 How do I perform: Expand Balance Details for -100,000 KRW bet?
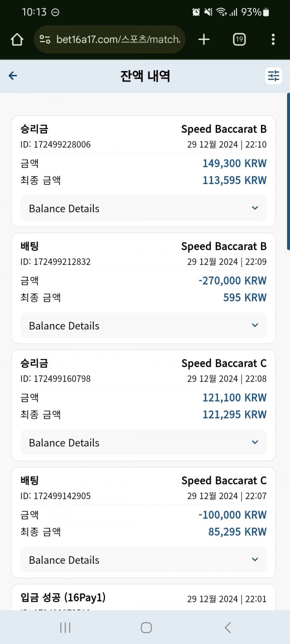point(144,560)
